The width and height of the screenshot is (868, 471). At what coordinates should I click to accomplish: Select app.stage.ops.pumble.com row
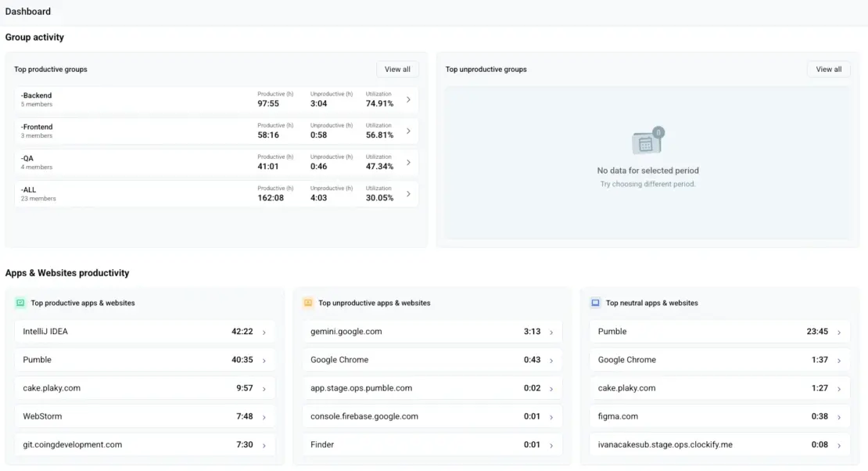click(432, 388)
